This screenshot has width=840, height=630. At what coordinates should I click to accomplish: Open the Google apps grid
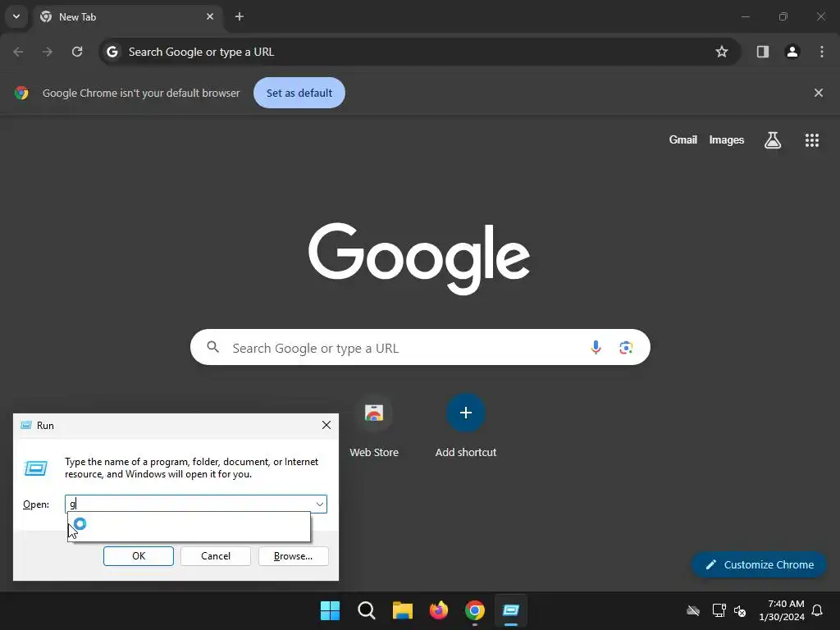(812, 140)
